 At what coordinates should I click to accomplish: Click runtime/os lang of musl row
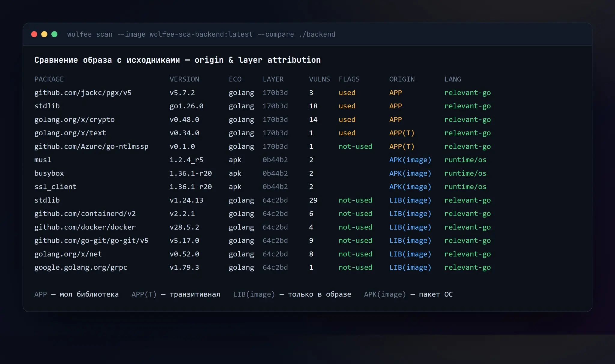(465, 160)
